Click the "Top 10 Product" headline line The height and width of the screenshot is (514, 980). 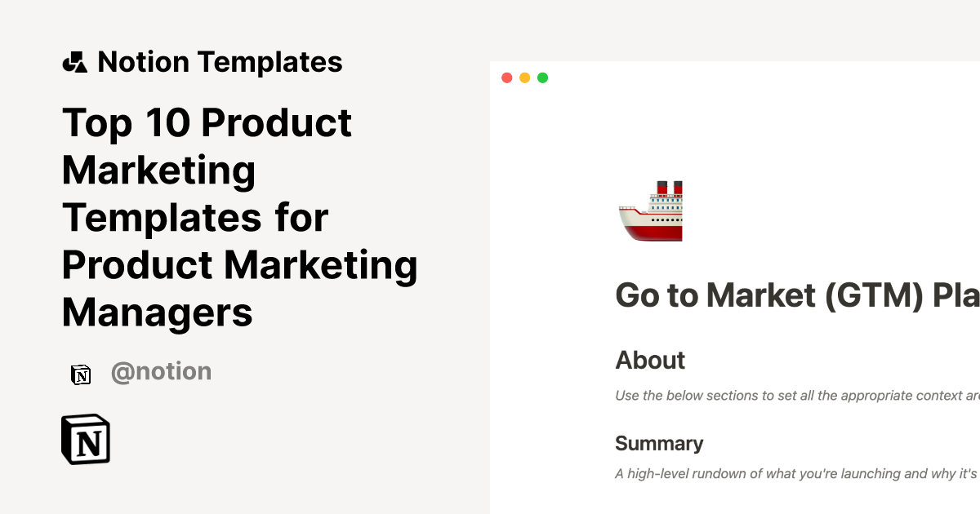point(207,123)
